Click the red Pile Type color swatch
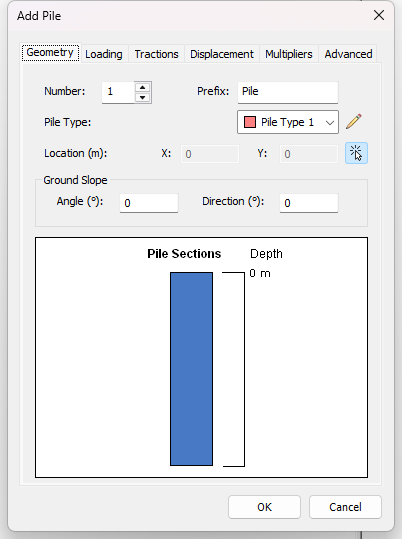 point(250,122)
